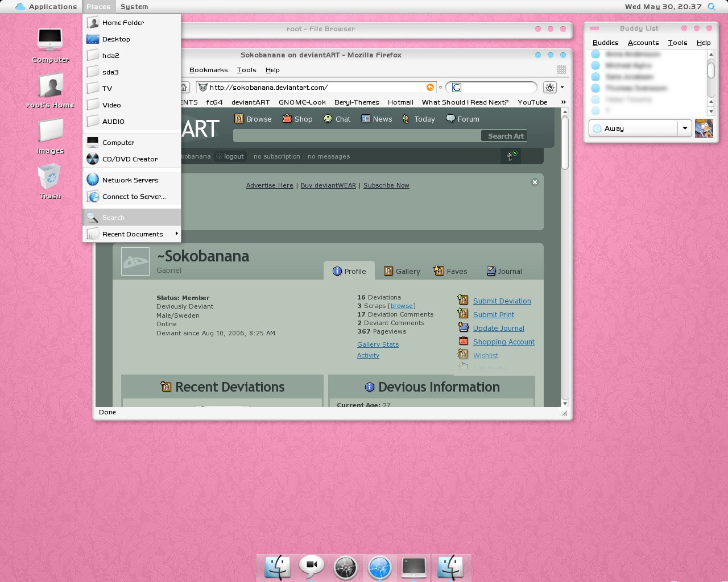Viewport: 728px width, 582px height.
Task: Open the Firefox Help menu
Action: (x=272, y=70)
